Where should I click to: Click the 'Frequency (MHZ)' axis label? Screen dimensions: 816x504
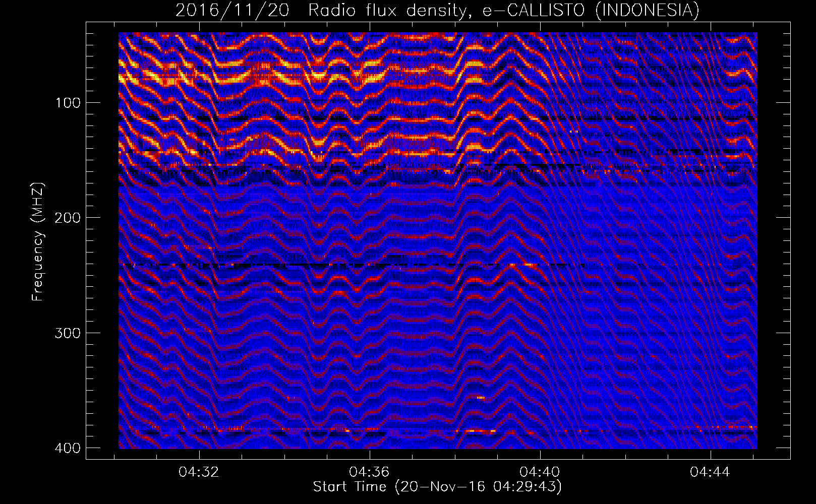(x=38, y=242)
